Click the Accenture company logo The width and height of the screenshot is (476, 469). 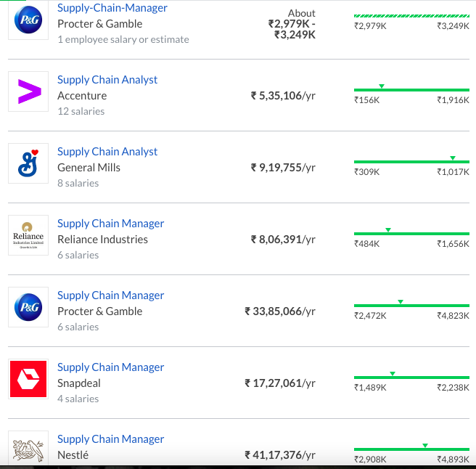tap(28, 91)
